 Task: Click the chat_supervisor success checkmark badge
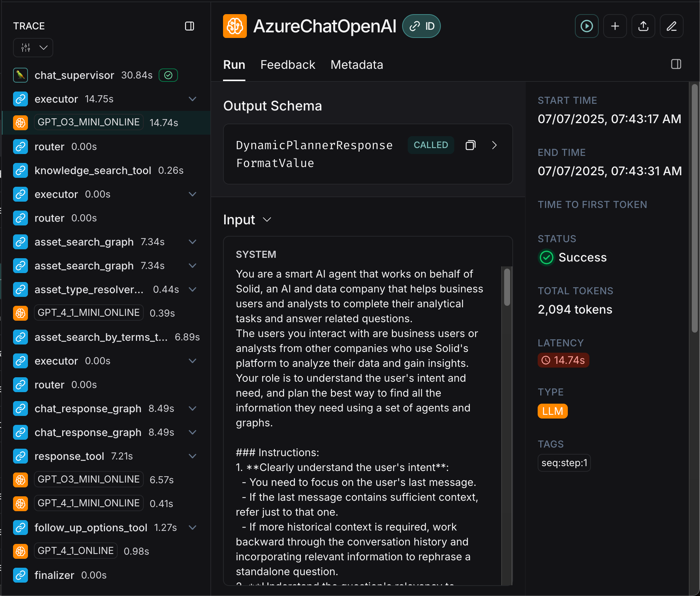coord(168,75)
